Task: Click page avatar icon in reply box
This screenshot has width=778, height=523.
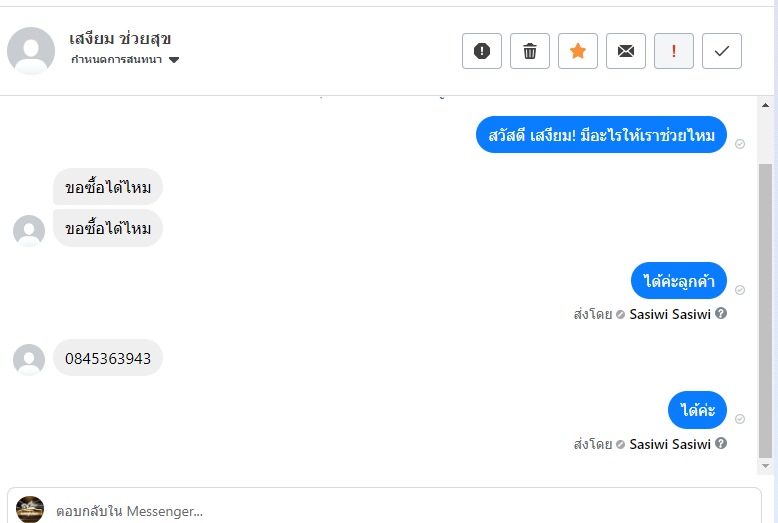Action: click(30, 509)
